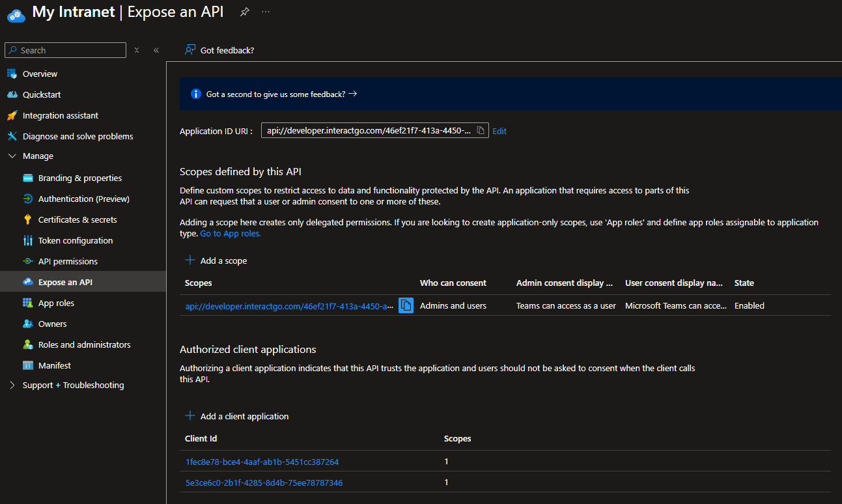The height and width of the screenshot is (504, 842).
Task: Click Add a scope button
Action: point(216,260)
